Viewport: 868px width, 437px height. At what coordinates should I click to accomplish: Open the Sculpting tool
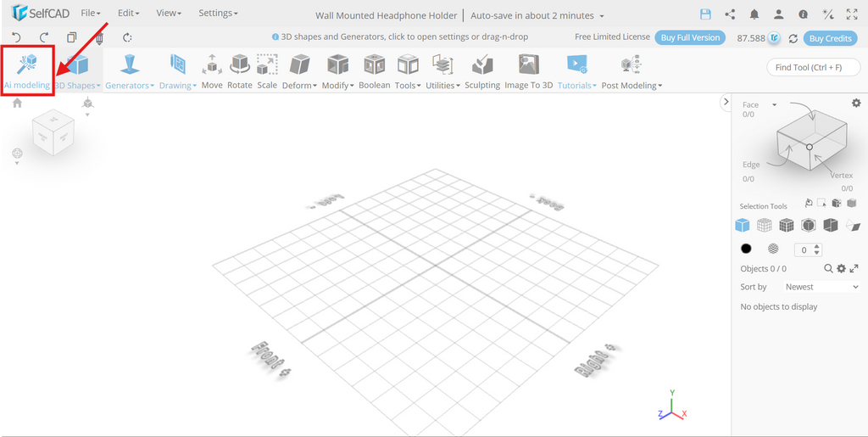point(482,72)
